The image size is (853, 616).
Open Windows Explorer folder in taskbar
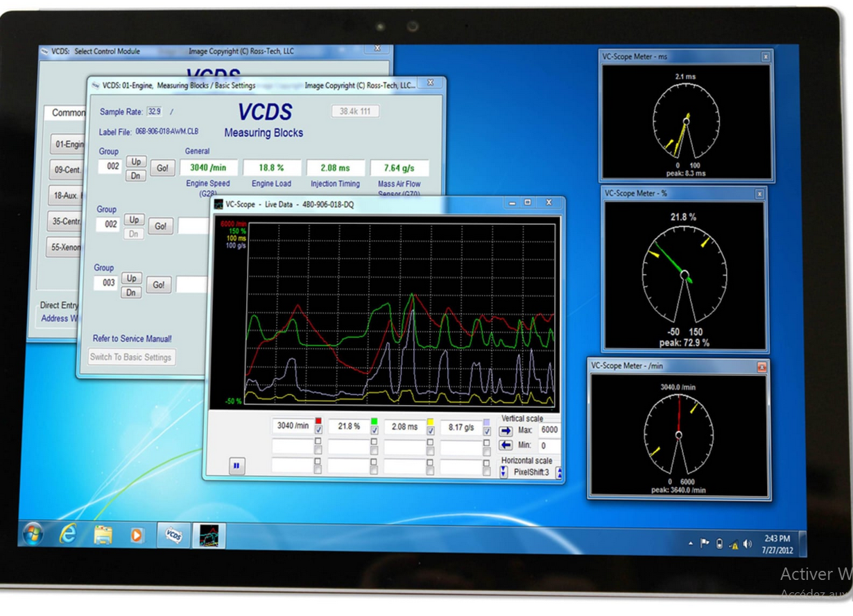[103, 535]
